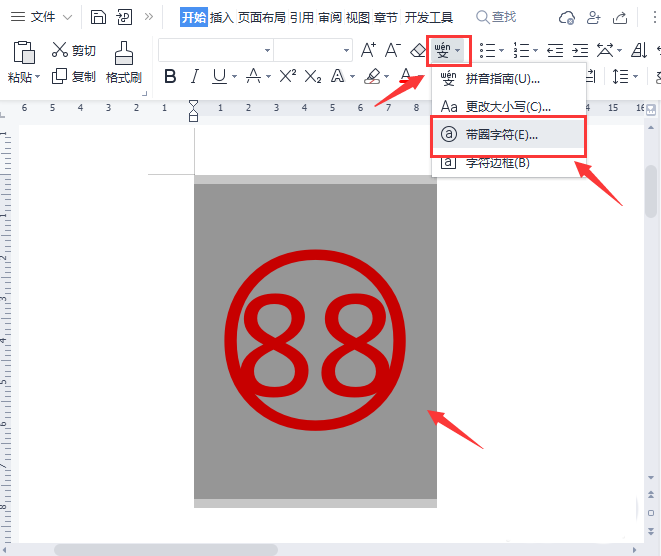The height and width of the screenshot is (556, 661).
Task: Select 带圈字符(E)... menu entry
Action: tap(502, 134)
